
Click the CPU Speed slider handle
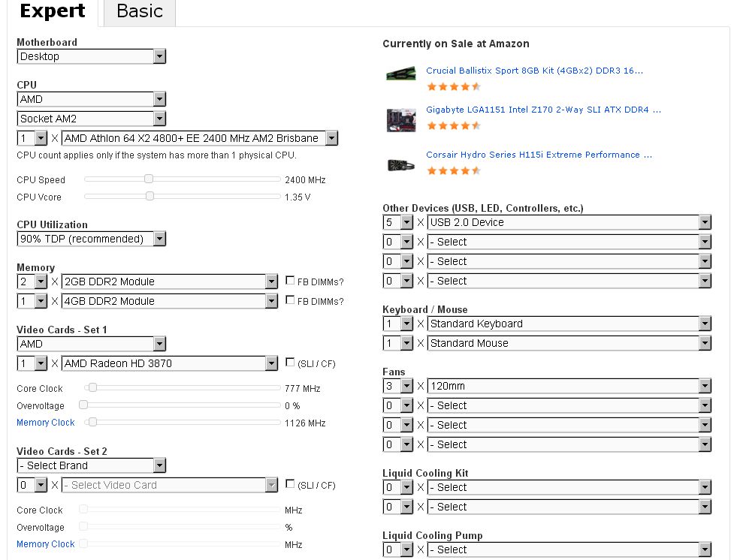click(149, 179)
